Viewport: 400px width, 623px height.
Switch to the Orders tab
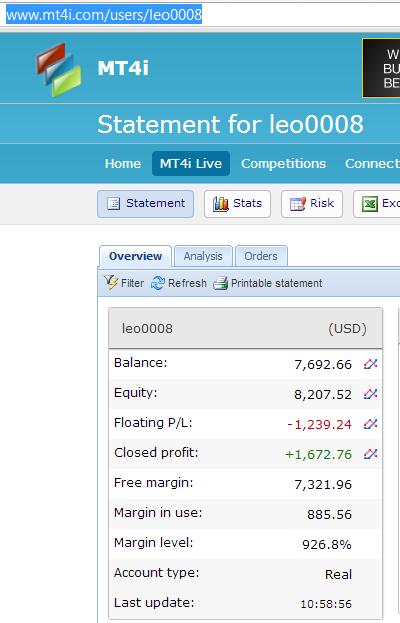click(261, 256)
